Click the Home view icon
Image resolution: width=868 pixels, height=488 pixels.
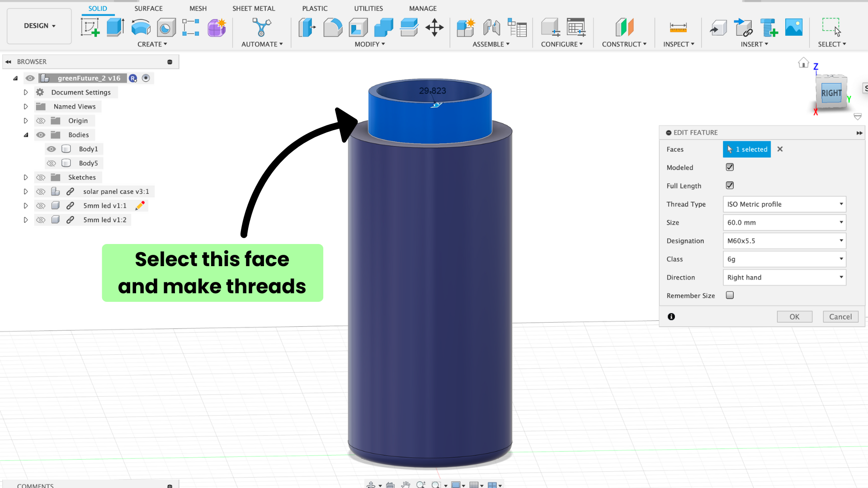[x=803, y=62]
